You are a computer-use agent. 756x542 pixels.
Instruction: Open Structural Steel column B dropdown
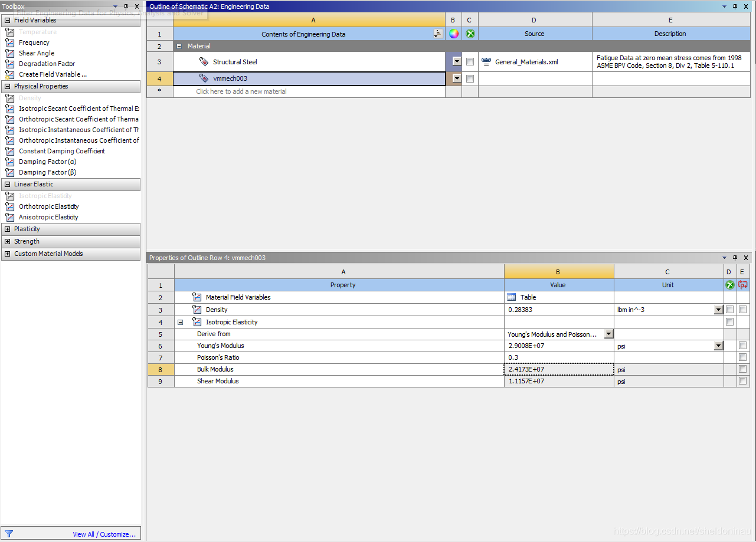click(456, 61)
